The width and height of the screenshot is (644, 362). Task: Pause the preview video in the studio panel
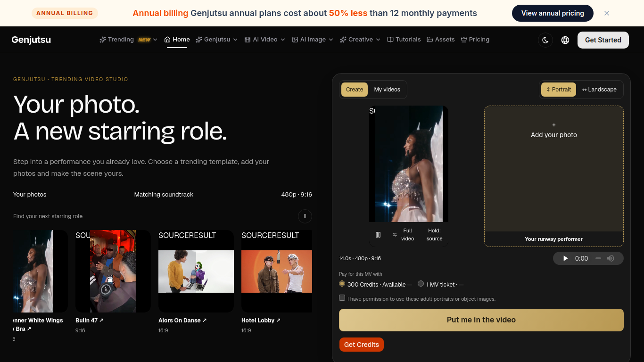click(x=378, y=235)
